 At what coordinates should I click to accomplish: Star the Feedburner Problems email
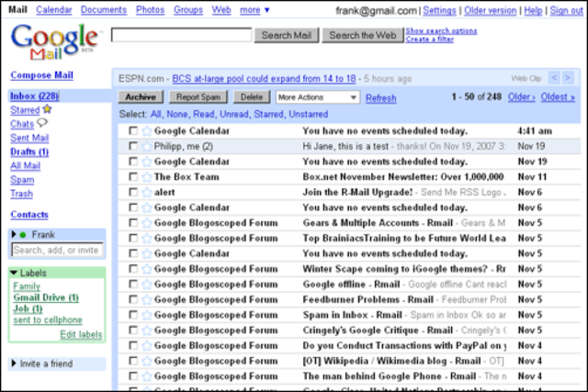click(147, 300)
